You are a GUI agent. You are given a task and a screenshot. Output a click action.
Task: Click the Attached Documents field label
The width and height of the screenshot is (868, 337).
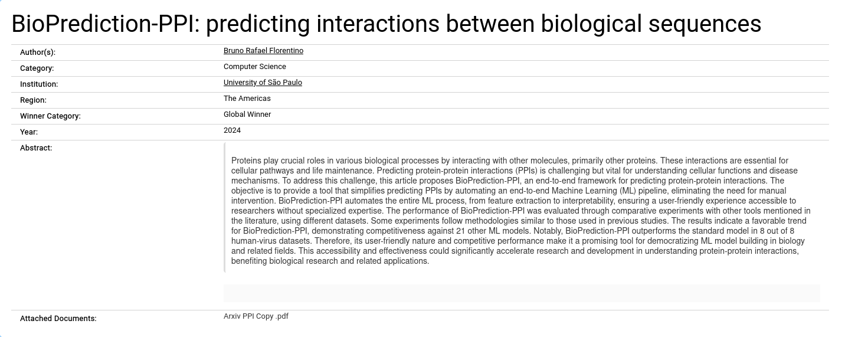pyautogui.click(x=58, y=319)
